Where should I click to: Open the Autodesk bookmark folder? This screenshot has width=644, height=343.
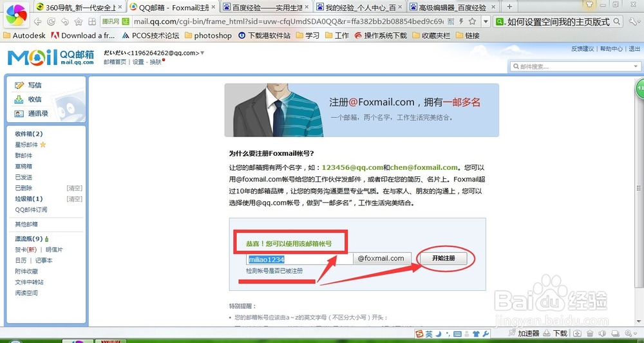[24, 35]
